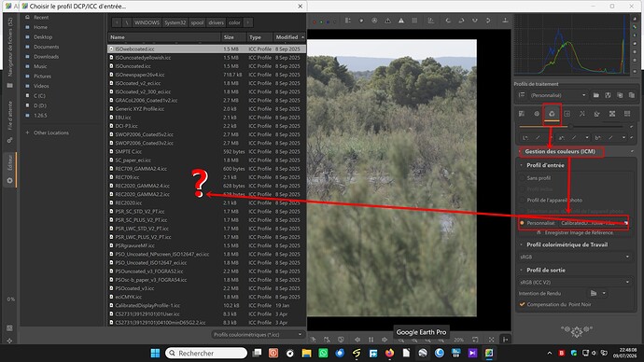
Task: Open Firefox from the taskbar
Action: coord(389,353)
